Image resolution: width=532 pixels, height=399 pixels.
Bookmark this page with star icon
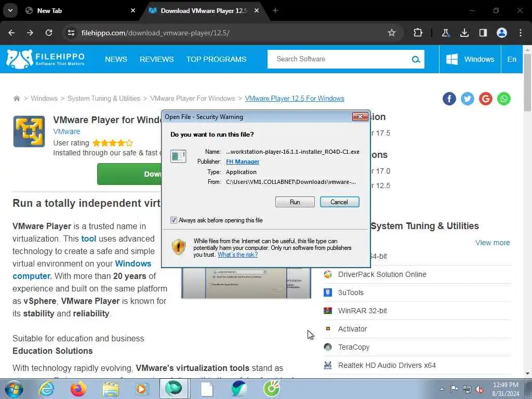(392, 33)
